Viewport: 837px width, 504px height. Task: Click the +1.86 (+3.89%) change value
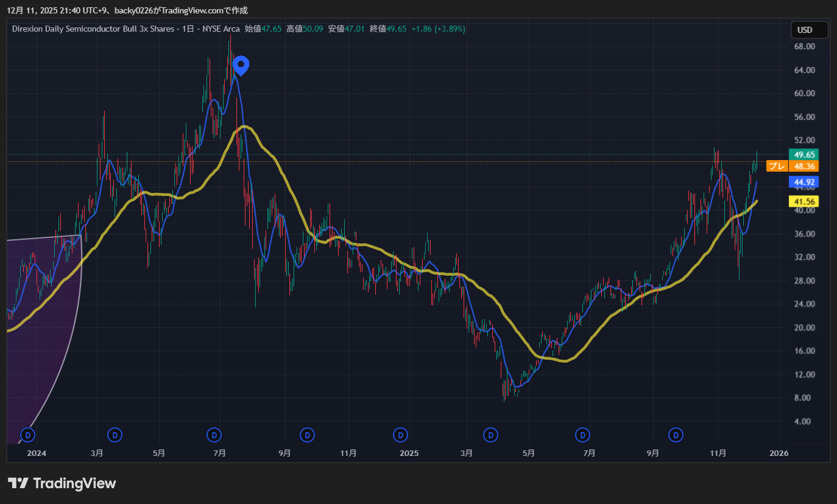[x=438, y=29]
